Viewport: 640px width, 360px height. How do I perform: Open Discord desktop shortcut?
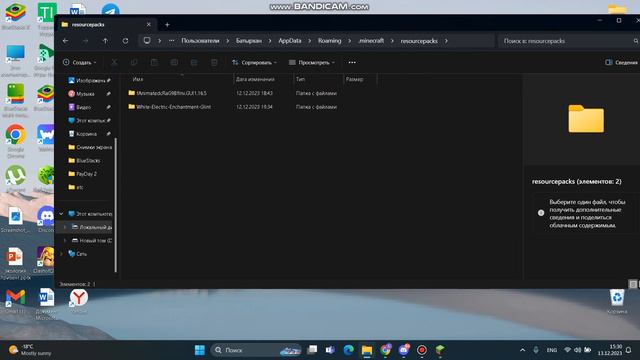pyautogui.click(x=46, y=219)
